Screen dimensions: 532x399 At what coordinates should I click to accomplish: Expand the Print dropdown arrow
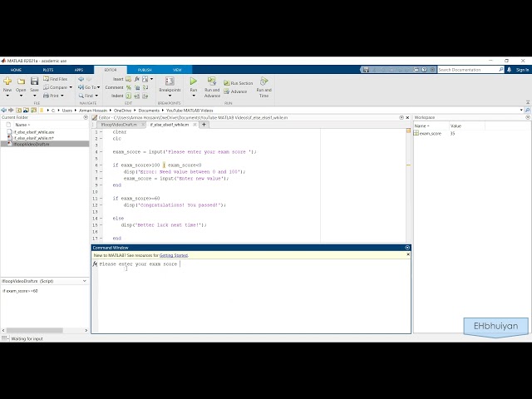click(x=62, y=96)
